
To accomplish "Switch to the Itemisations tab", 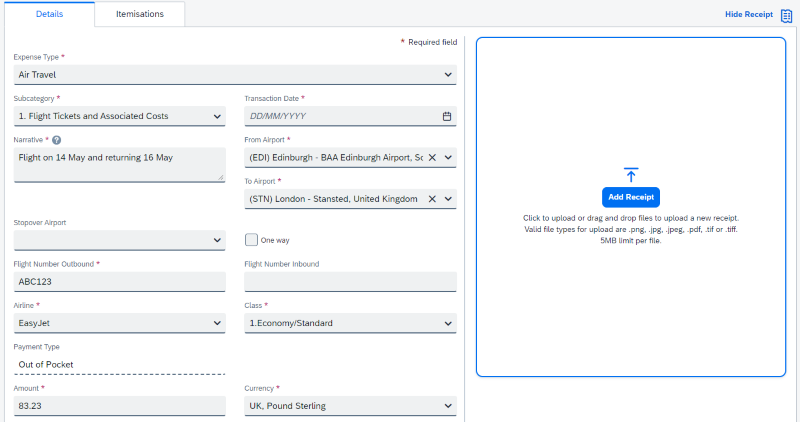I will point(140,15).
